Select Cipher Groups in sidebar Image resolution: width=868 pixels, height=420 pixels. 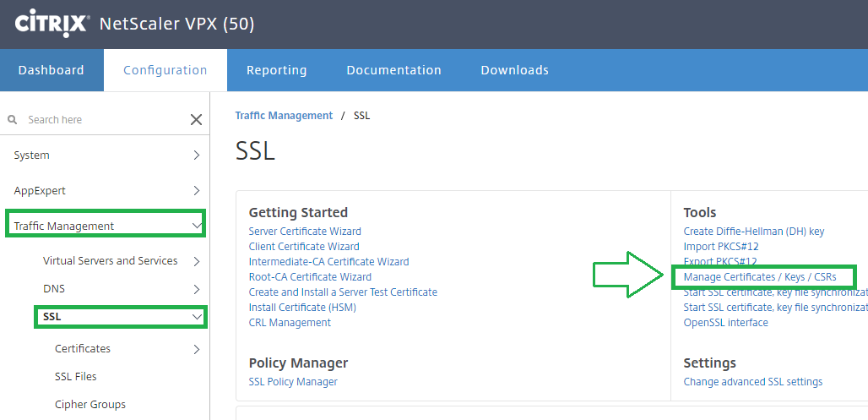pyautogui.click(x=90, y=405)
